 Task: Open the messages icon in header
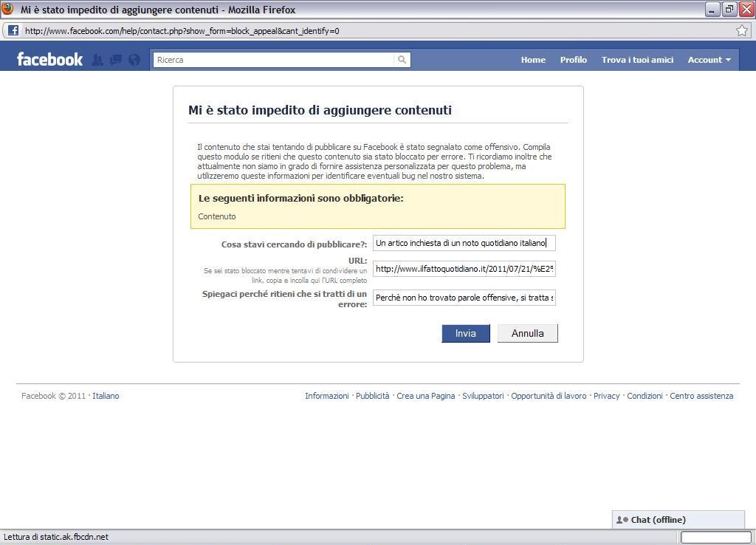tap(116, 60)
